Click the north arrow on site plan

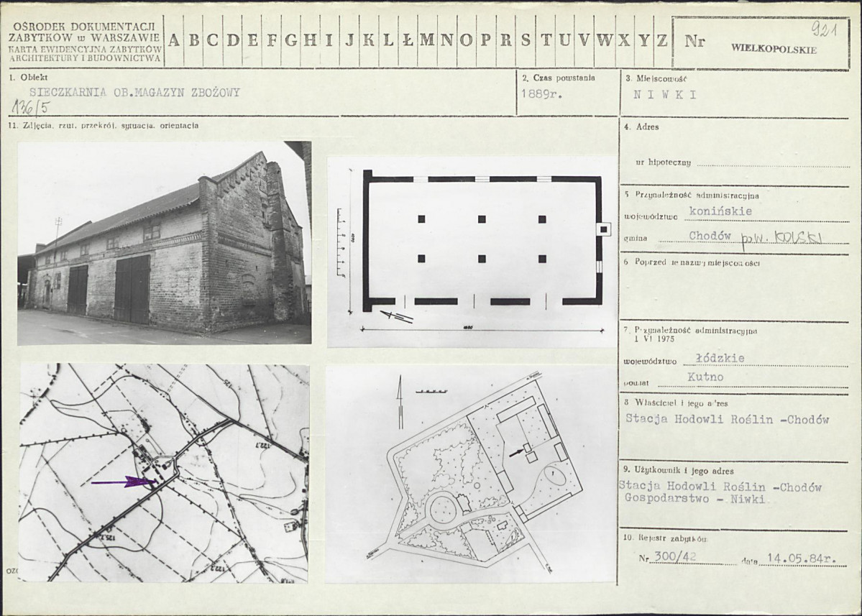[x=400, y=403]
